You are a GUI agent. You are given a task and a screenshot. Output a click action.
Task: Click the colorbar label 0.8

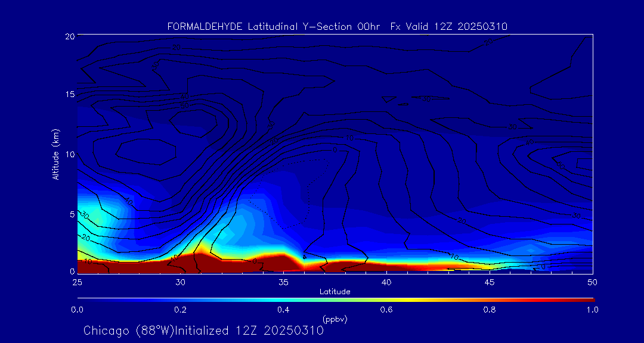490,310
